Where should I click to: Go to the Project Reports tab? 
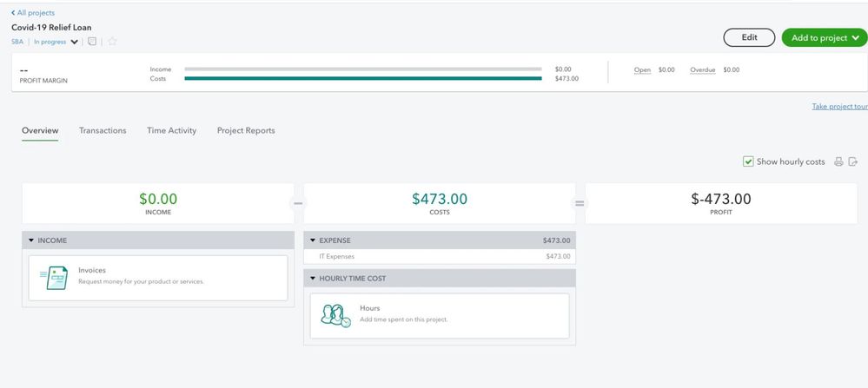point(246,131)
